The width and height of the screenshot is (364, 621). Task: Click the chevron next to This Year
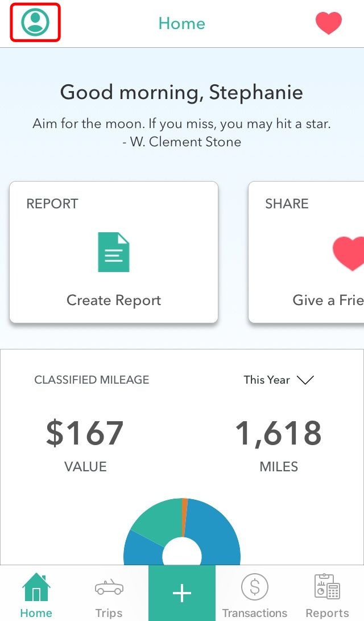tap(305, 380)
